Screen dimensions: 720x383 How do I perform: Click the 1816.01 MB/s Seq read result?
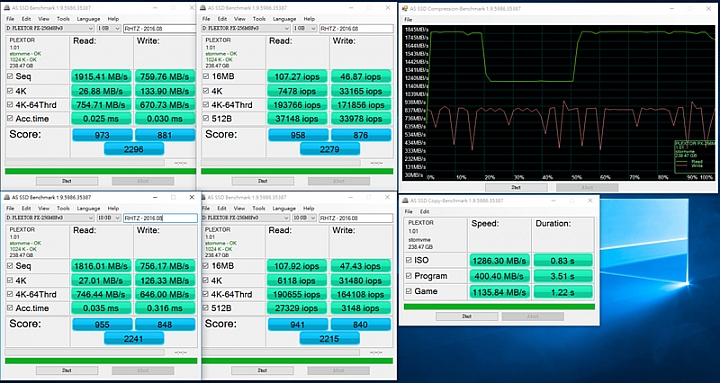pos(101,265)
